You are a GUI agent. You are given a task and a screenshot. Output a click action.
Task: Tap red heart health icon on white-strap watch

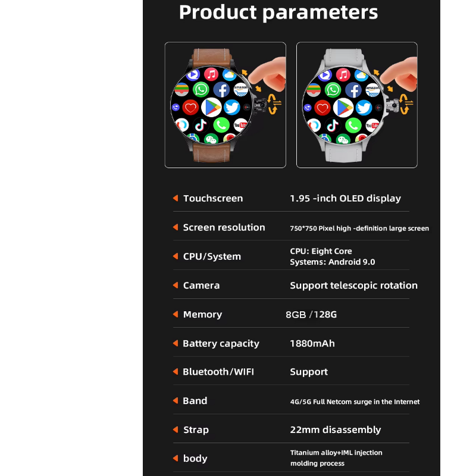[322, 108]
